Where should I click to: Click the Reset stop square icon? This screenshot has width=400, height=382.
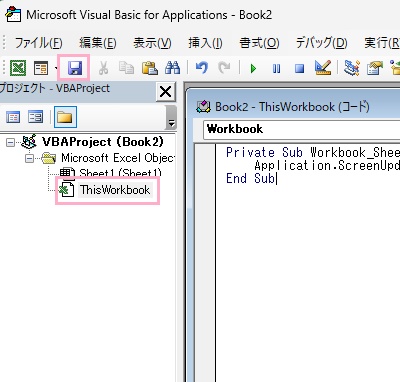(x=299, y=69)
